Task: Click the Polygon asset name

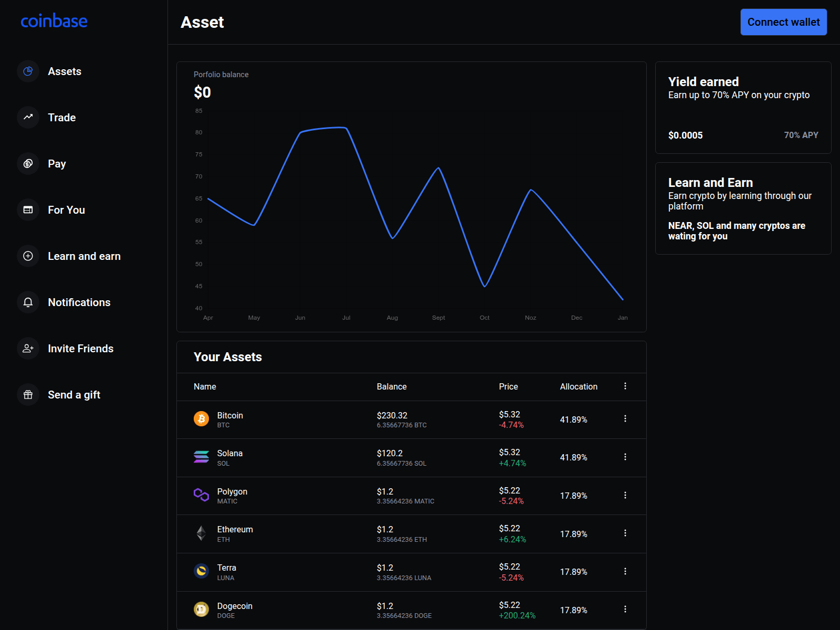Action: click(x=232, y=492)
